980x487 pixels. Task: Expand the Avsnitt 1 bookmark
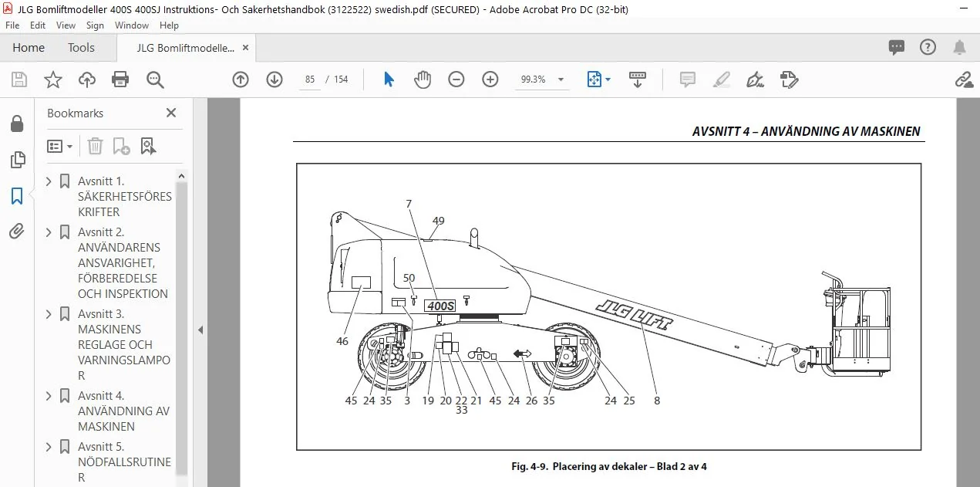click(49, 181)
